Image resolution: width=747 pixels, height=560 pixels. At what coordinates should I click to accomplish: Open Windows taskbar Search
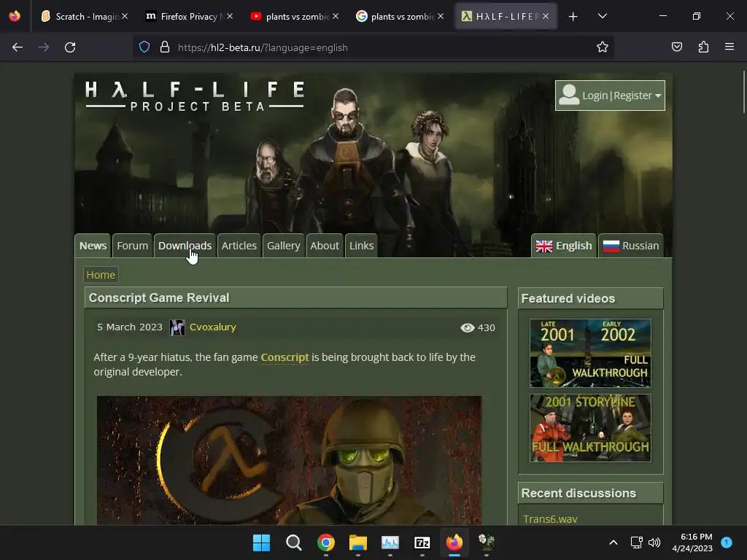pyautogui.click(x=293, y=542)
